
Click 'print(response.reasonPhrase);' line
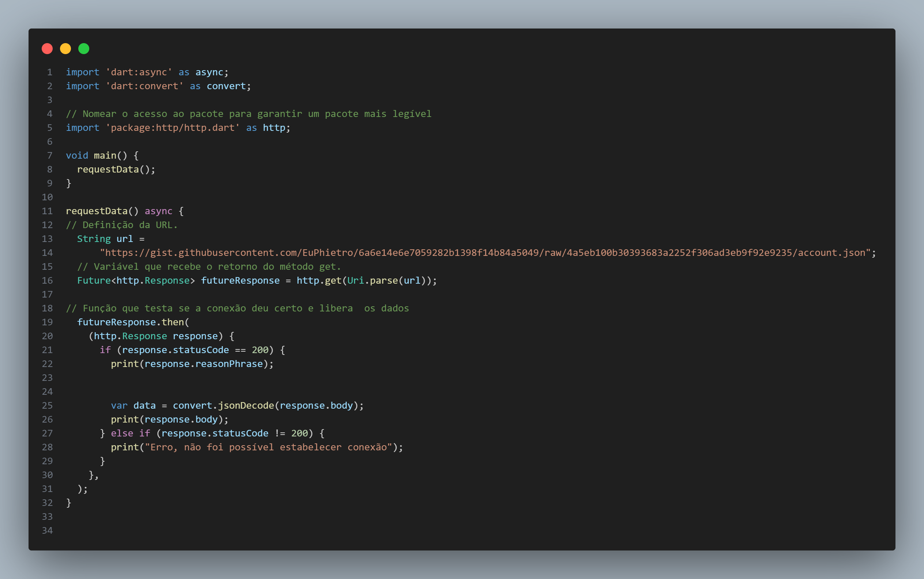pos(192,364)
